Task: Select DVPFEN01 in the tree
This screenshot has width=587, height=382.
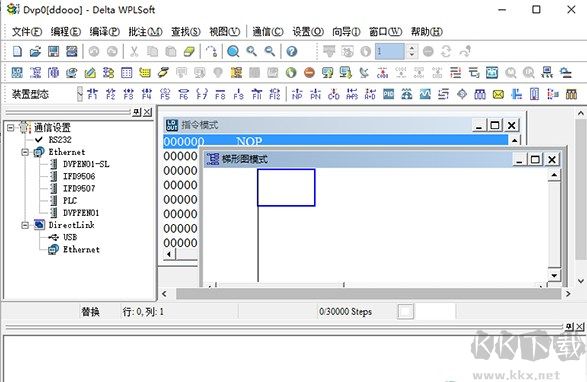Action: pos(81,213)
